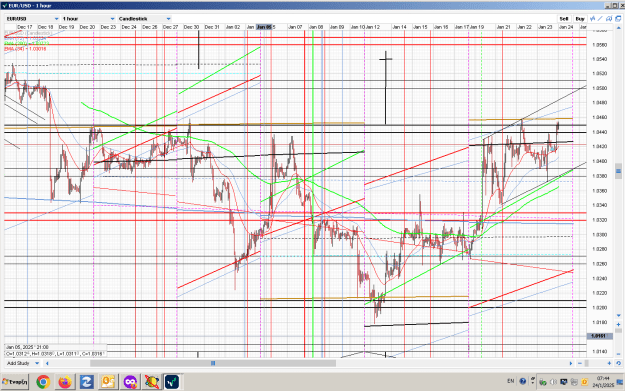Open the Windows Start button

[x=15, y=382]
